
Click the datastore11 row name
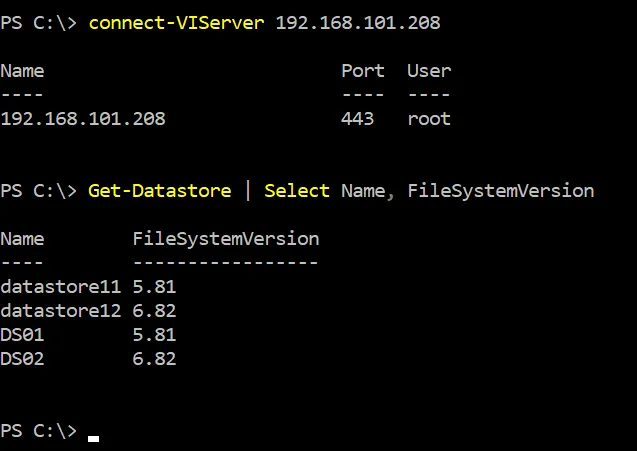[60, 287]
